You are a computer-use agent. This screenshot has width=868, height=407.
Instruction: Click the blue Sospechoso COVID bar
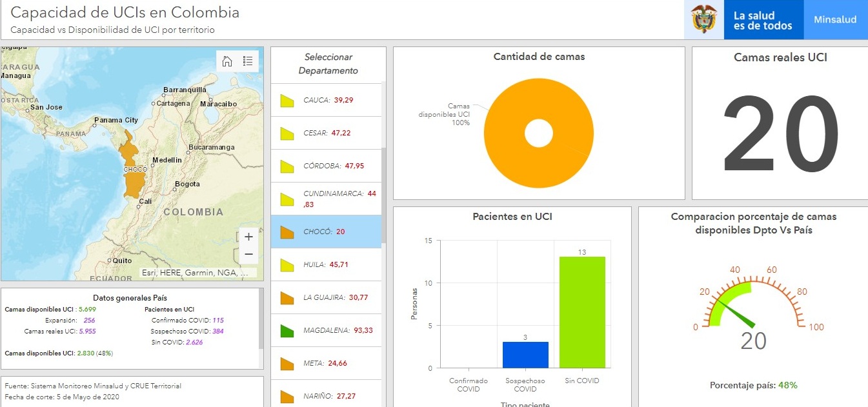[525, 355]
